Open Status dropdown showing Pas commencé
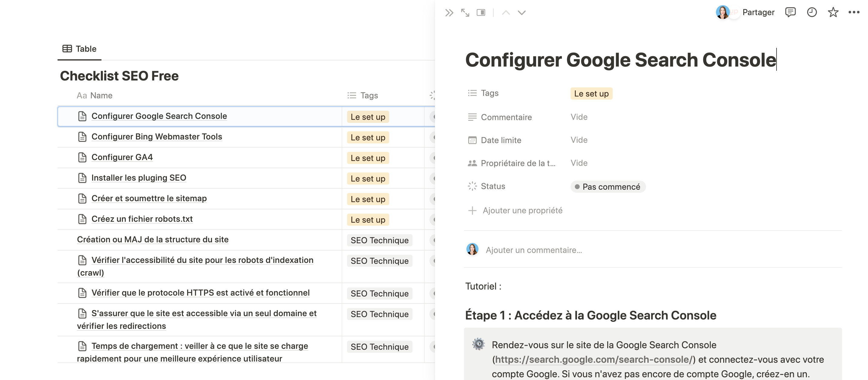The image size is (868, 380). pos(608,187)
